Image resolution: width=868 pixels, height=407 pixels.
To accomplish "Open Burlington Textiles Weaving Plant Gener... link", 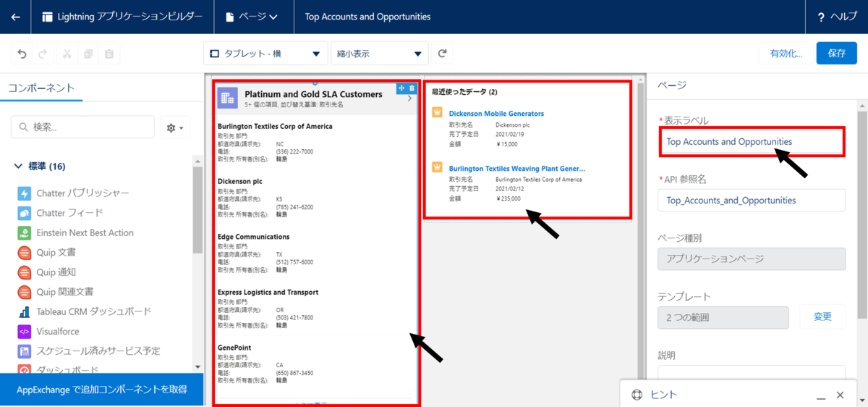I will click(517, 169).
